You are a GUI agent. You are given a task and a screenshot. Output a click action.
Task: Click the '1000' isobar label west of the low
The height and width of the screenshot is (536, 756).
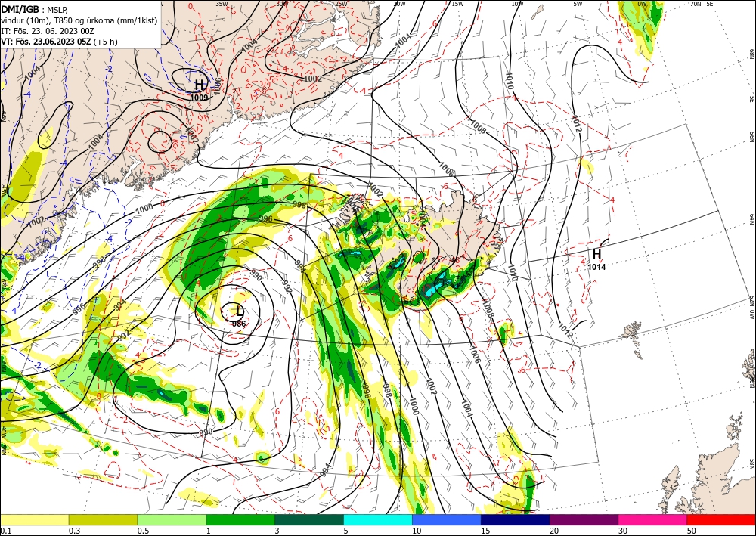point(144,209)
